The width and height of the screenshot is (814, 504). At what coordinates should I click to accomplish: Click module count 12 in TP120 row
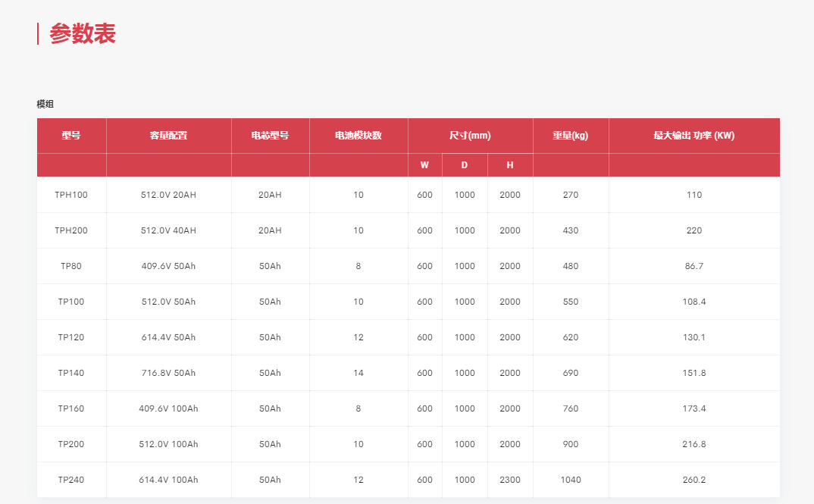(358, 337)
